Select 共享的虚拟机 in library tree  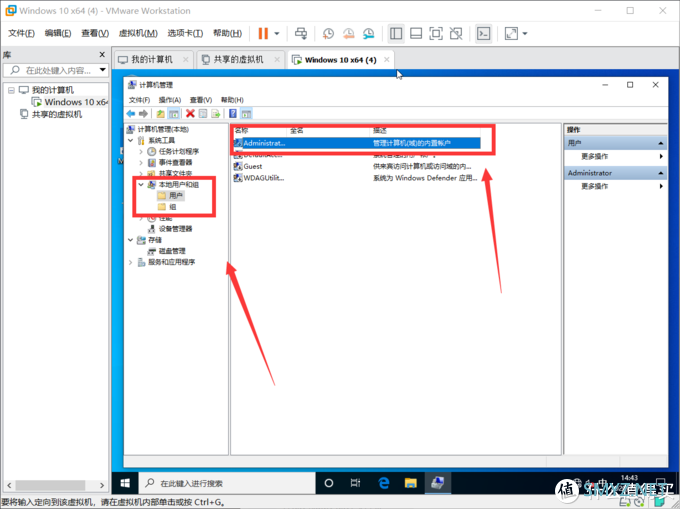point(51,114)
